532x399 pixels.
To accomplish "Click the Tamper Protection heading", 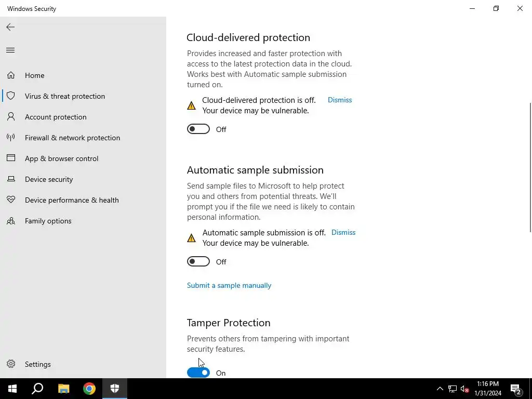I will 229,322.
